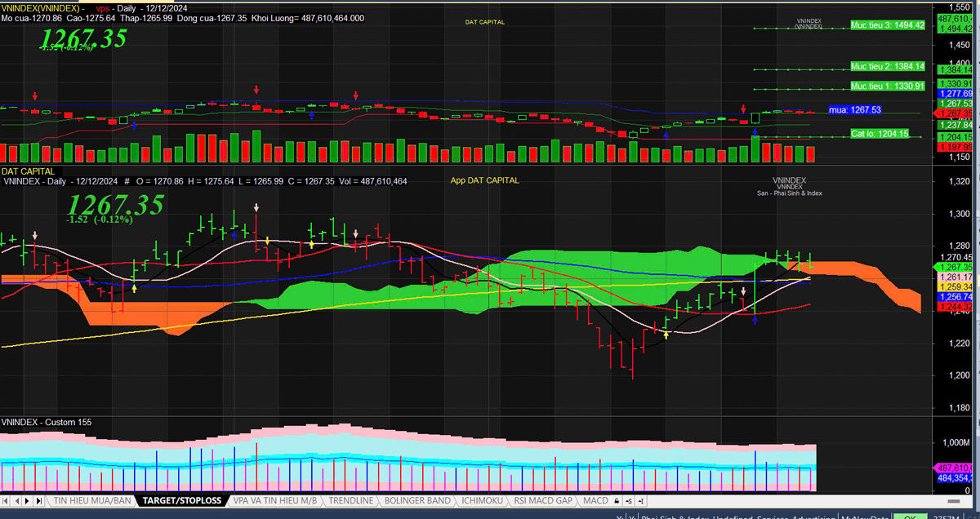Switch to RSI MACD GAP tab

pyautogui.click(x=543, y=500)
